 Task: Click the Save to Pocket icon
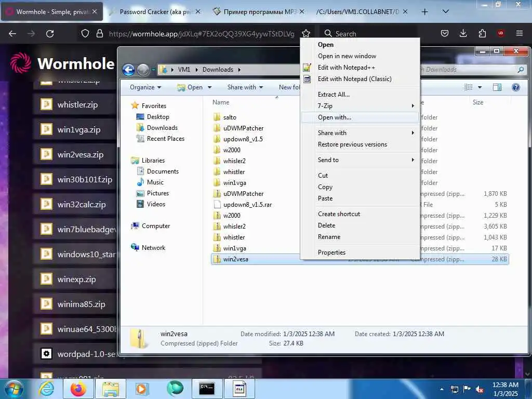(x=445, y=33)
